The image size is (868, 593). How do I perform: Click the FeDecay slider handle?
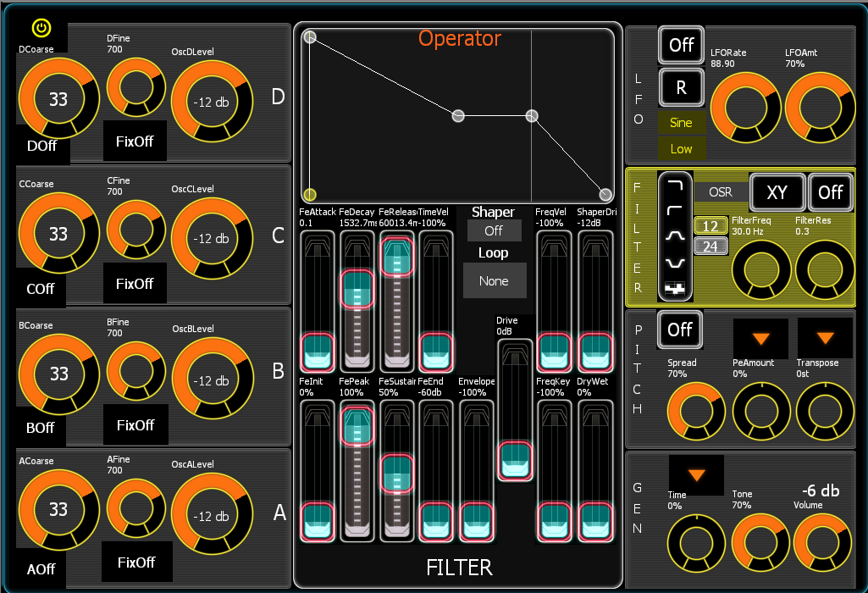pyautogui.click(x=357, y=289)
